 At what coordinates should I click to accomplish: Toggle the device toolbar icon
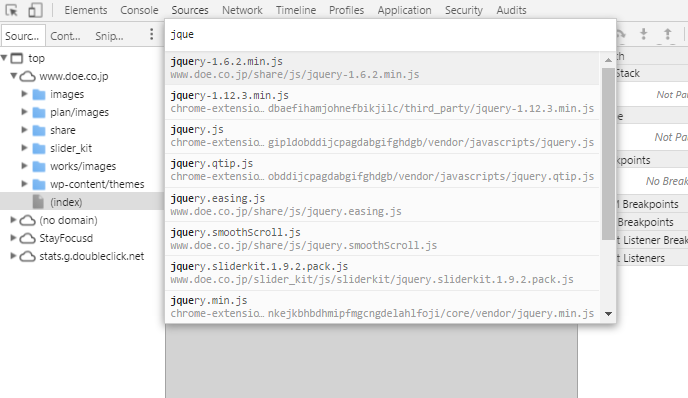click(x=35, y=10)
